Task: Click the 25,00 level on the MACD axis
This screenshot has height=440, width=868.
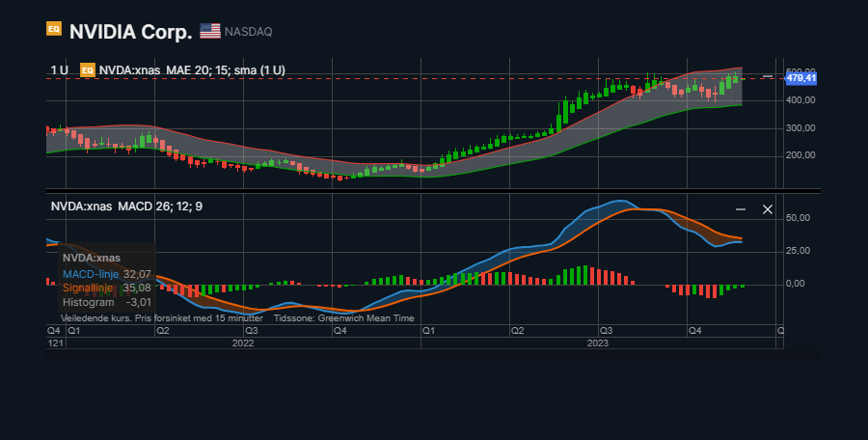Action: (x=799, y=252)
